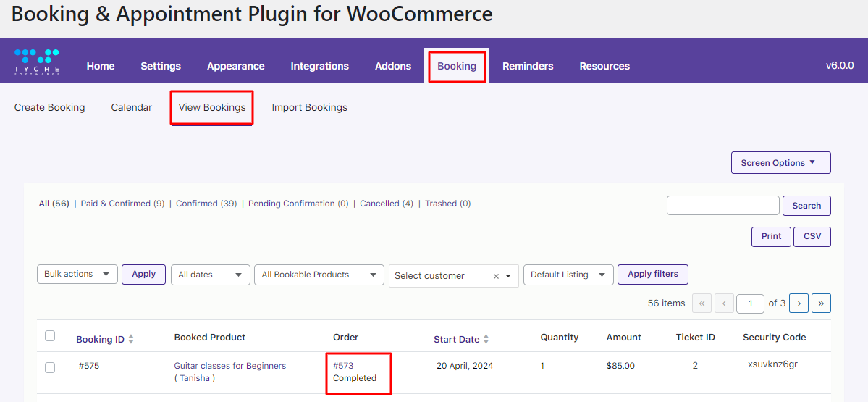Click Apply next to Bulk actions
Screen dimensions: 868x402
pyautogui.click(x=144, y=274)
